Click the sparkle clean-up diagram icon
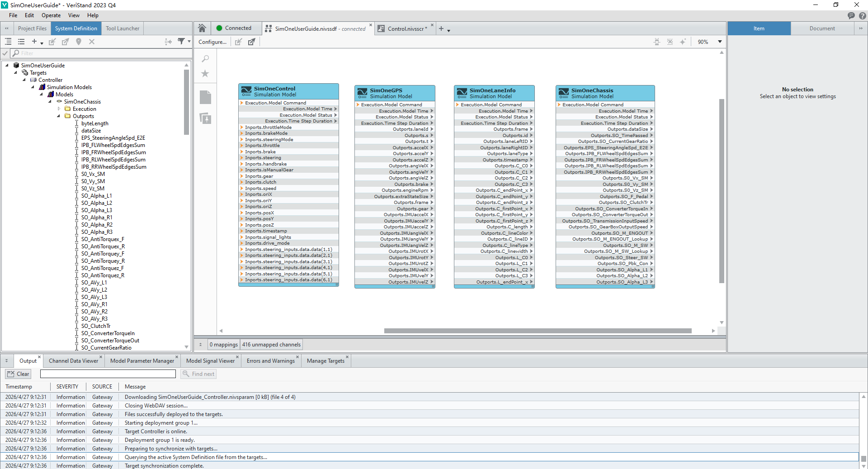 coord(683,42)
